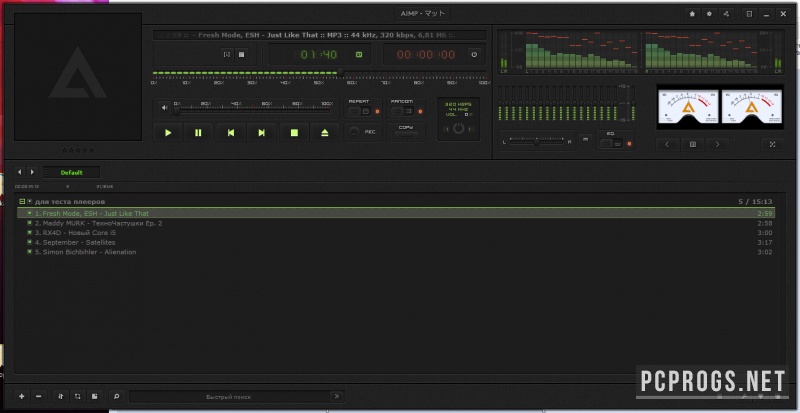The image size is (800, 413).
Task: Select the Default playlist tab
Action: (x=71, y=173)
